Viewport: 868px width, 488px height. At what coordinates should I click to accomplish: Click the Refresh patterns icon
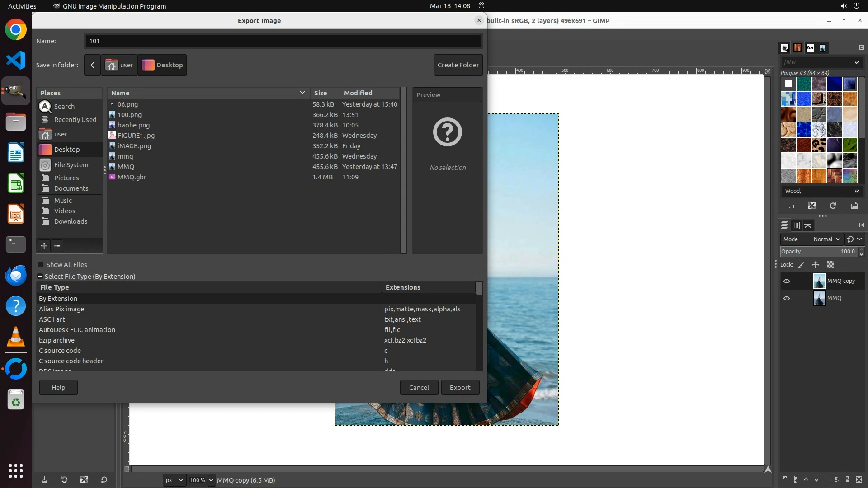coord(833,206)
